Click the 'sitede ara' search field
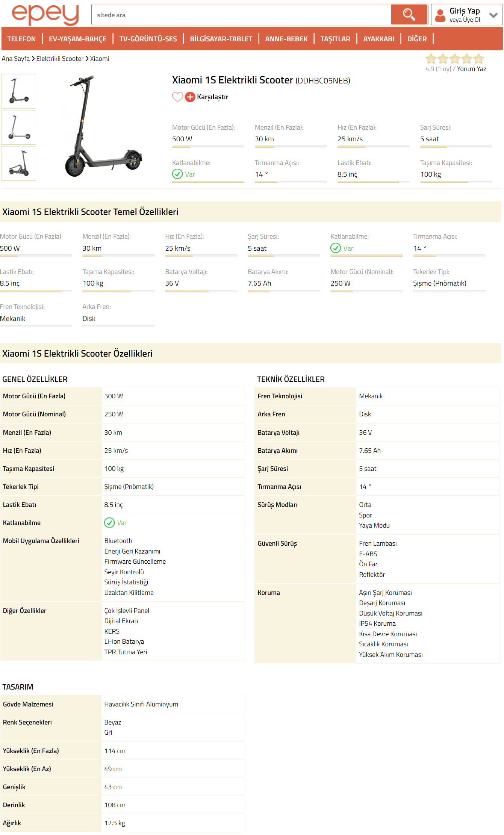This screenshot has width=504, height=835. point(241,15)
